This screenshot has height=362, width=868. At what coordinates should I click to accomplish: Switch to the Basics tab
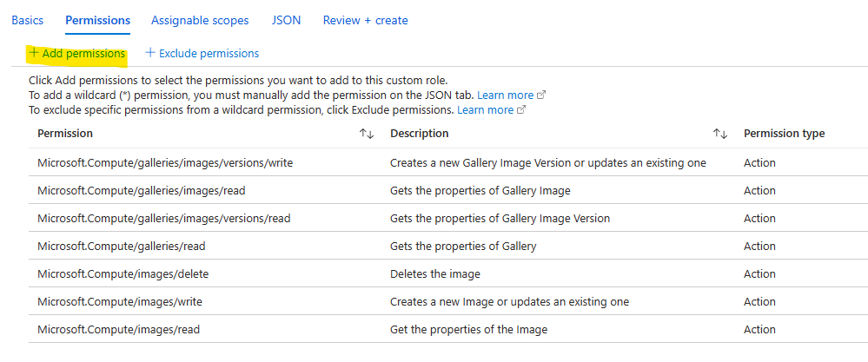click(27, 21)
